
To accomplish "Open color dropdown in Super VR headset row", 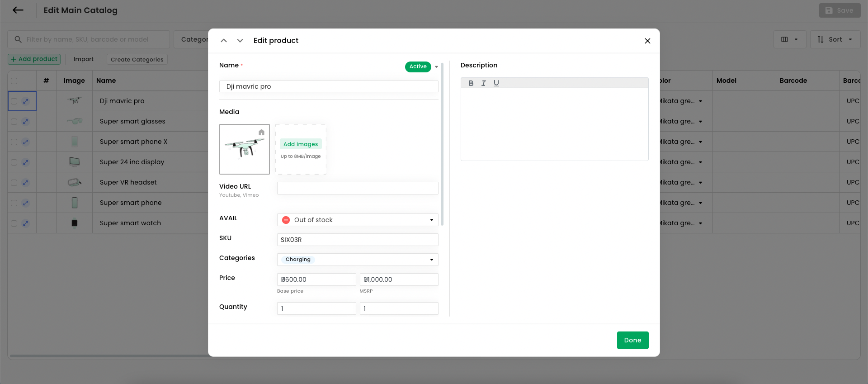I will (x=700, y=183).
